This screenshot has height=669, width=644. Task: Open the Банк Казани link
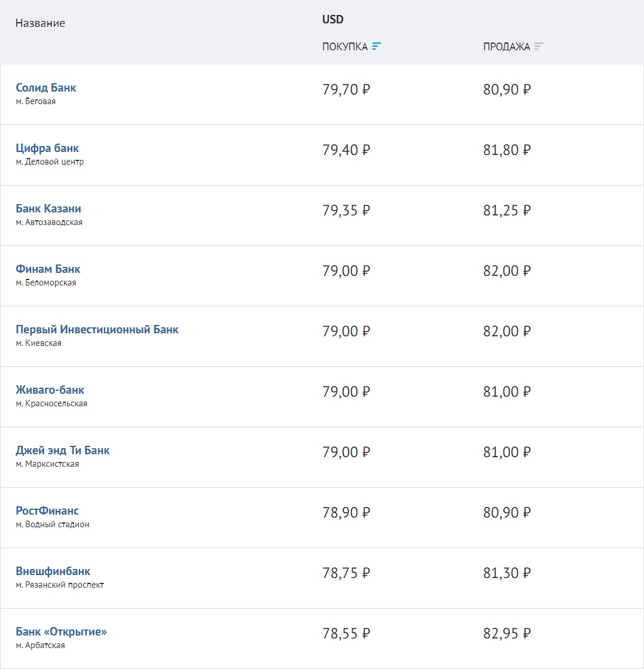pyautogui.click(x=48, y=209)
